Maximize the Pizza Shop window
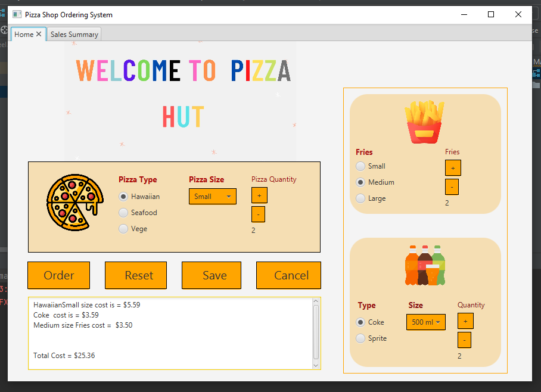This screenshot has width=541, height=392. click(x=490, y=14)
